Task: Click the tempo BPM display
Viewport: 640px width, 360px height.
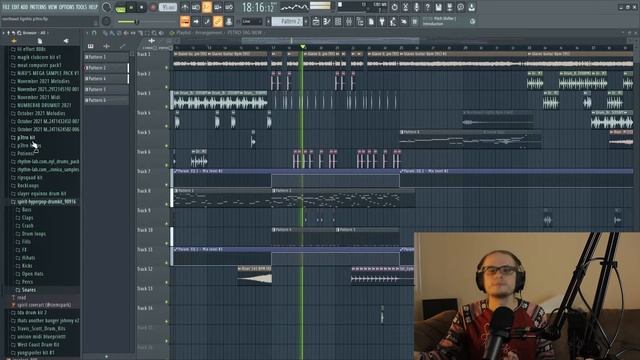Action: [168, 7]
